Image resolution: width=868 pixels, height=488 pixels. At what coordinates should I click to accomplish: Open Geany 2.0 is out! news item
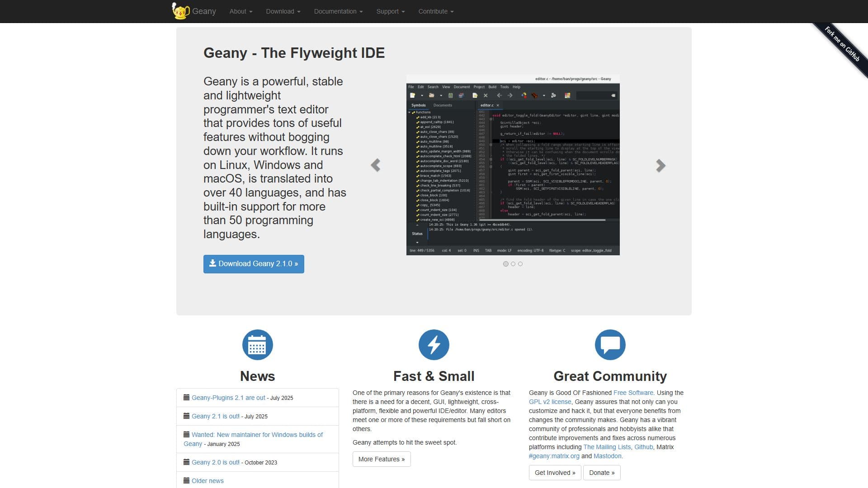[216, 462]
